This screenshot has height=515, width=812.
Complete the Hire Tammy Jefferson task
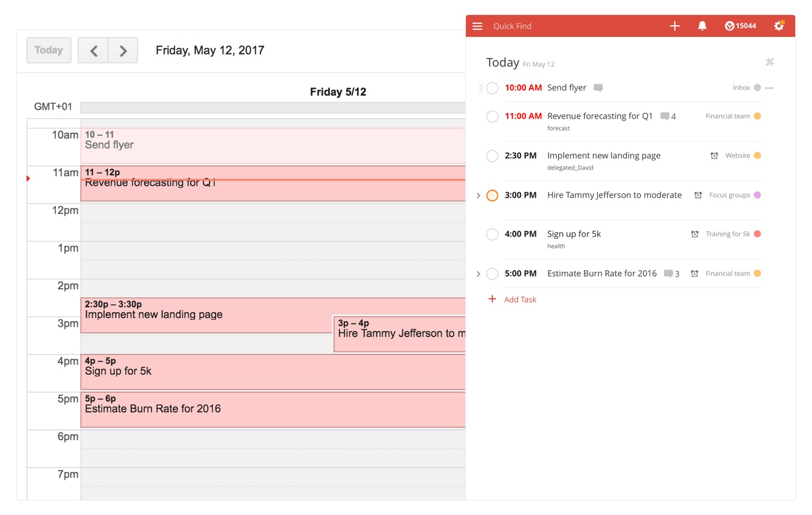coord(492,195)
